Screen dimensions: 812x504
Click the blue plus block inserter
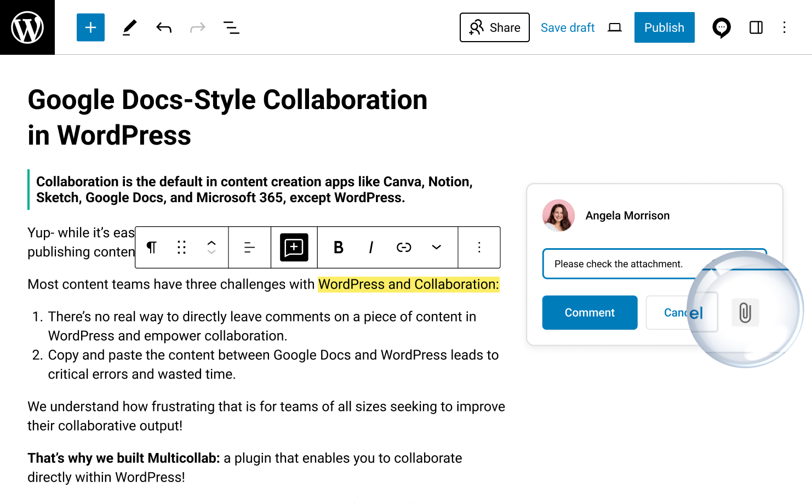click(90, 27)
